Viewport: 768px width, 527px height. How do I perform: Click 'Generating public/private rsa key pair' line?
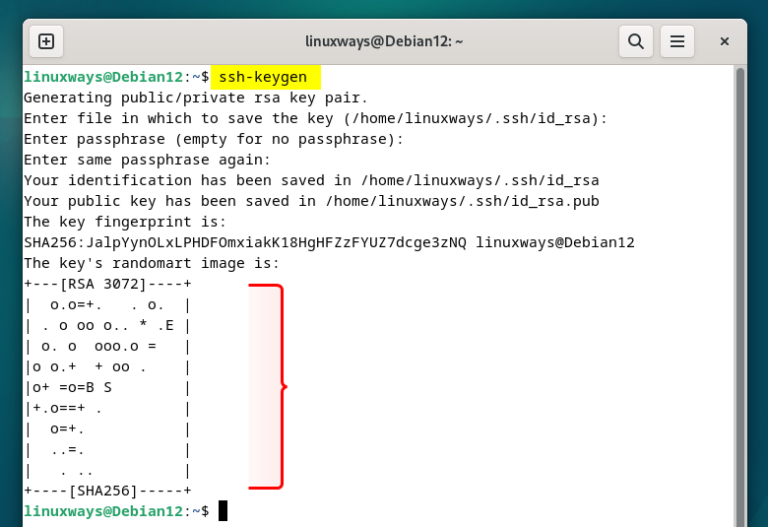point(196,98)
